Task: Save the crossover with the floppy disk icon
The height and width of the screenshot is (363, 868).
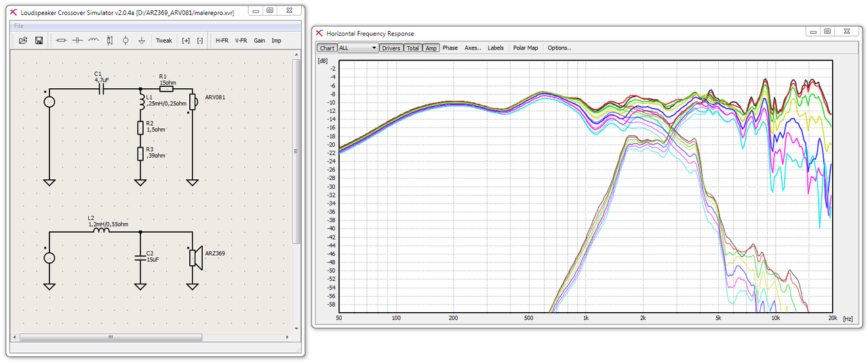Action: point(39,41)
